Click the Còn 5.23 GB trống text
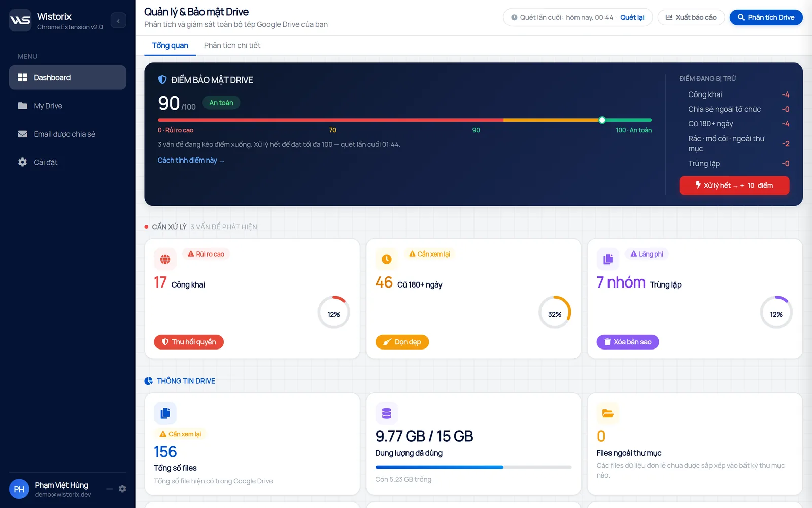This screenshot has width=812, height=508. click(x=403, y=479)
